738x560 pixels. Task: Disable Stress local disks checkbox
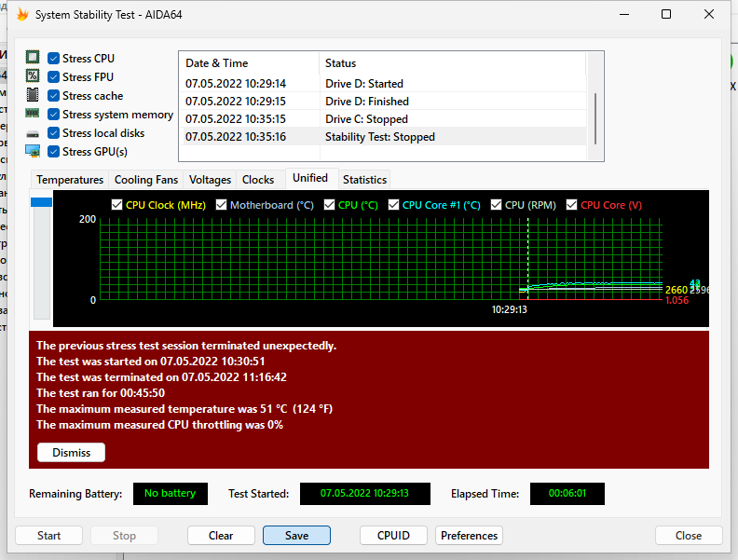pos(54,132)
